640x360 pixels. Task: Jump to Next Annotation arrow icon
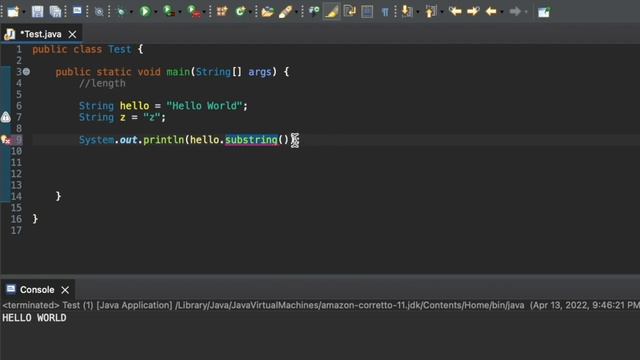(x=407, y=11)
